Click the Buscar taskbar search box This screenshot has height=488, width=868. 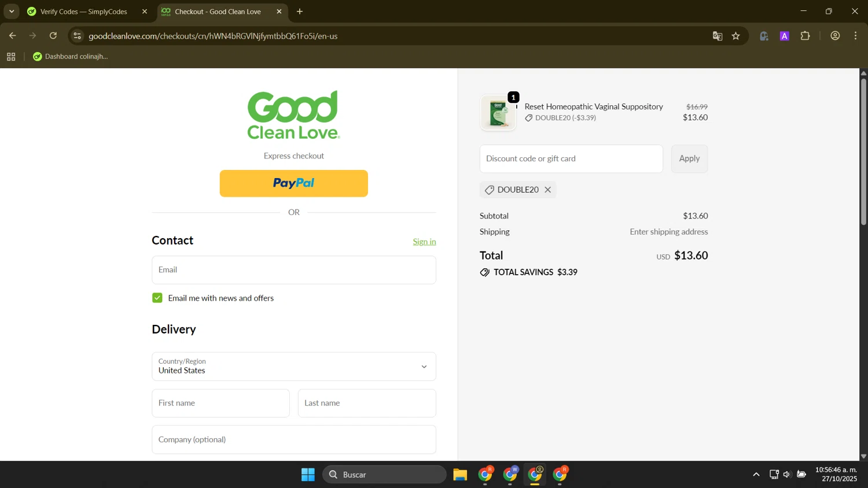point(384,475)
